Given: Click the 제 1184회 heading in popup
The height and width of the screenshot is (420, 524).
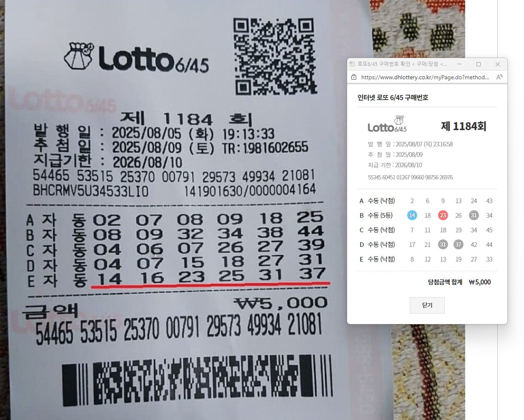Looking at the screenshot, I should coord(464,126).
